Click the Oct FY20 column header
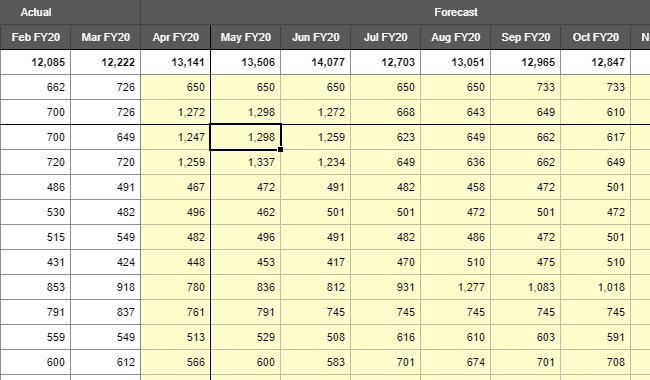This screenshot has width=650, height=380. tap(596, 37)
